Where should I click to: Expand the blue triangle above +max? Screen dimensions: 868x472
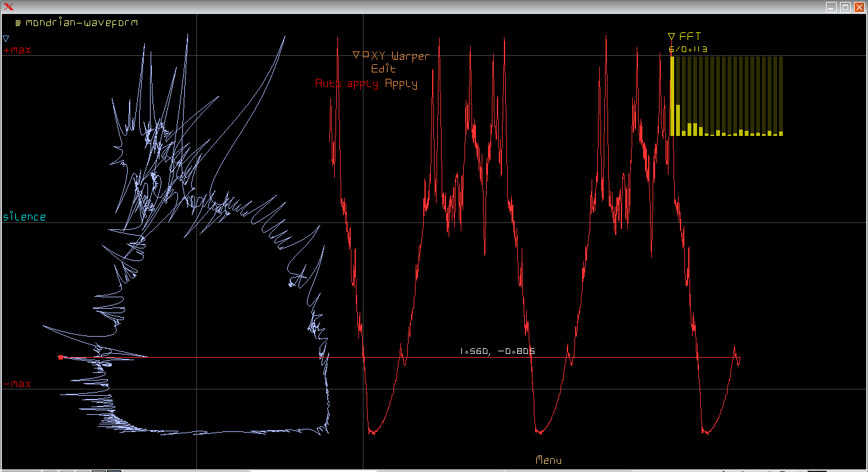coord(6,39)
